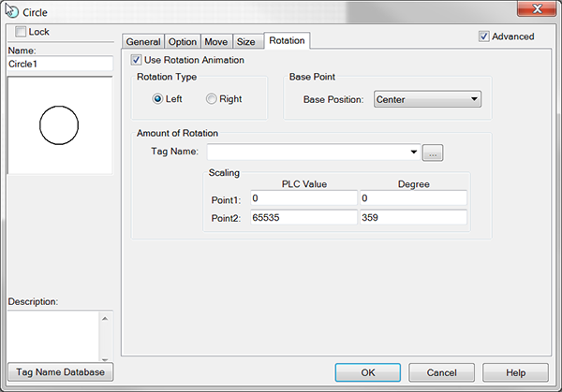Select the Left rotation type
The image size is (562, 392).
157,98
